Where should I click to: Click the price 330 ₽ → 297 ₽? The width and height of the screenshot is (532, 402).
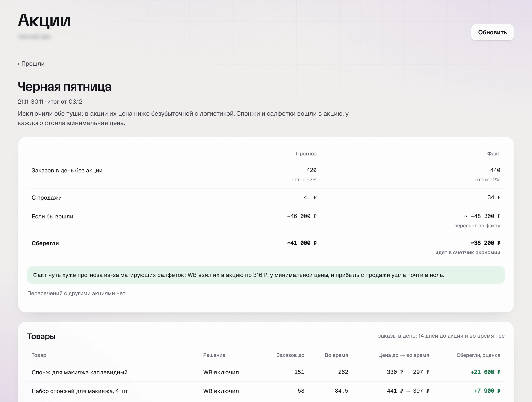408,372
